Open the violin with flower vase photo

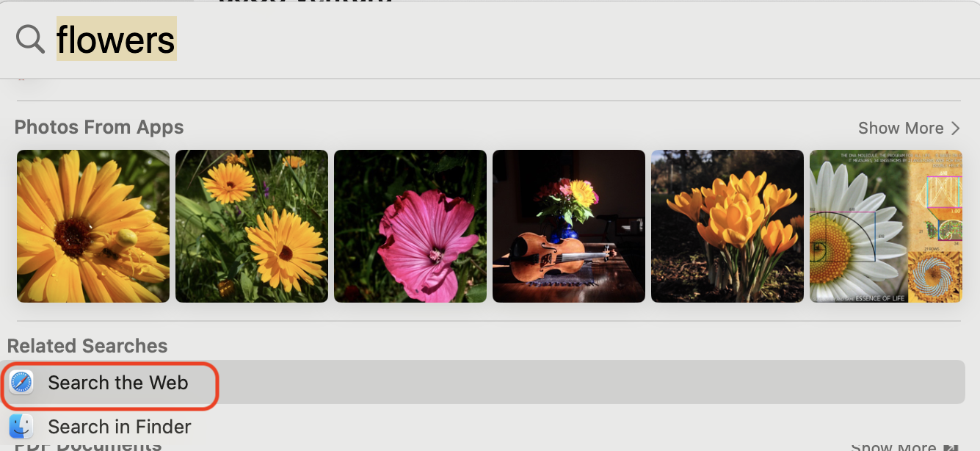(569, 226)
